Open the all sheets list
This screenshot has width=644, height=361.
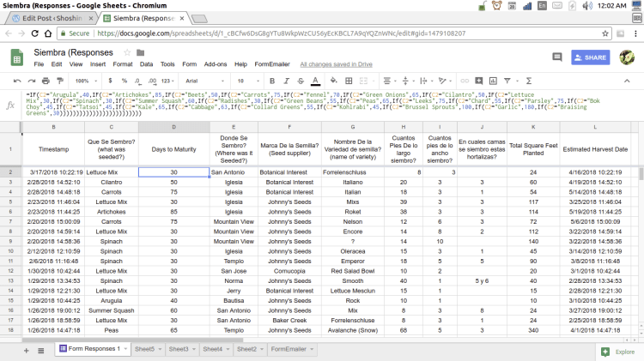coord(41,350)
